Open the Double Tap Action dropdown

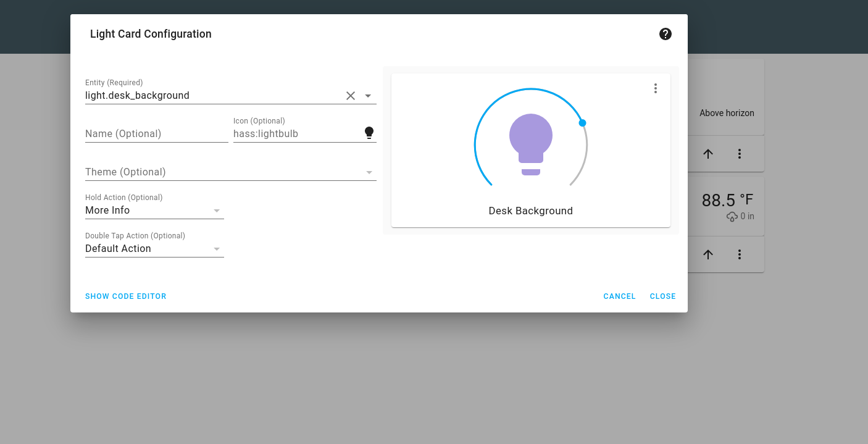click(x=217, y=248)
